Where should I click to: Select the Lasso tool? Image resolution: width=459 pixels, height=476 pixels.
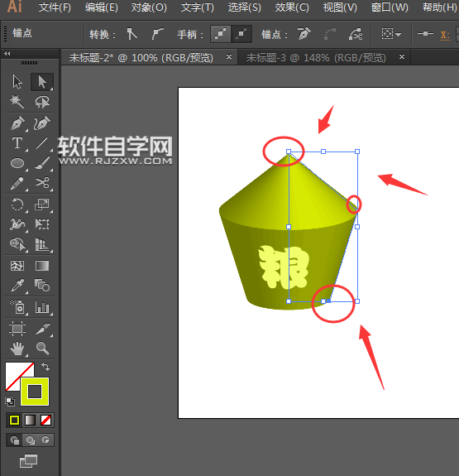42,102
